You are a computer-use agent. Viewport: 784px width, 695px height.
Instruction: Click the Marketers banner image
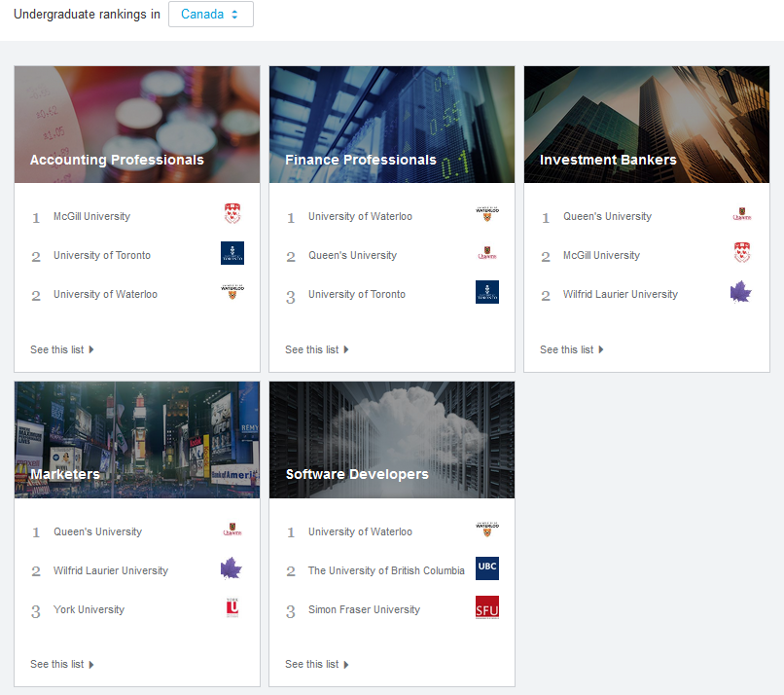click(x=137, y=440)
